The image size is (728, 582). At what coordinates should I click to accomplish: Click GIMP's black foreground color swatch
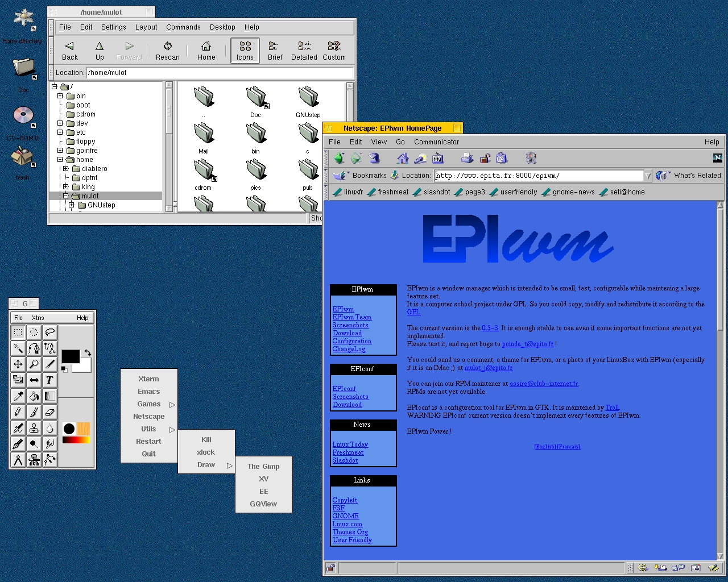point(70,356)
